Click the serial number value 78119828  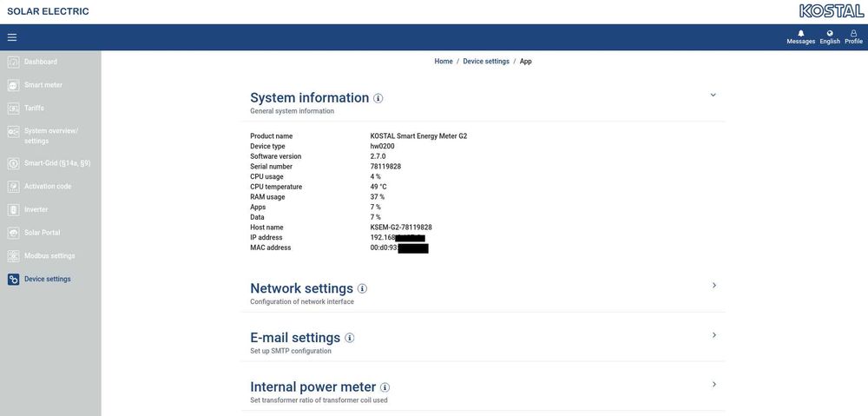tap(386, 167)
